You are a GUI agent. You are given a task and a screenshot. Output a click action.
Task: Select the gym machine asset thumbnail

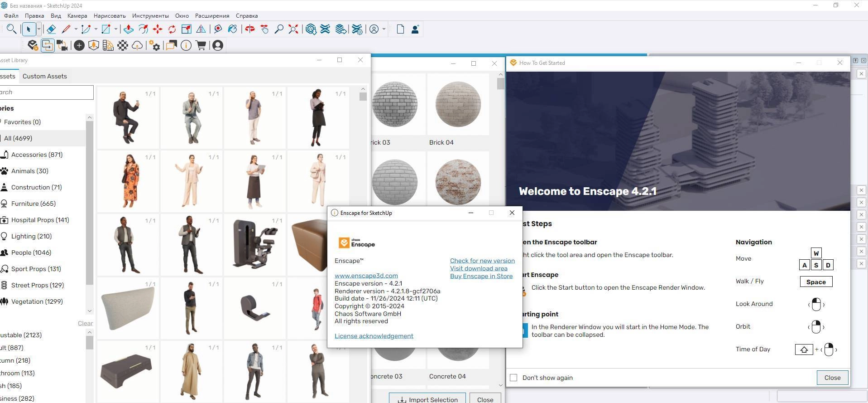coord(255,245)
